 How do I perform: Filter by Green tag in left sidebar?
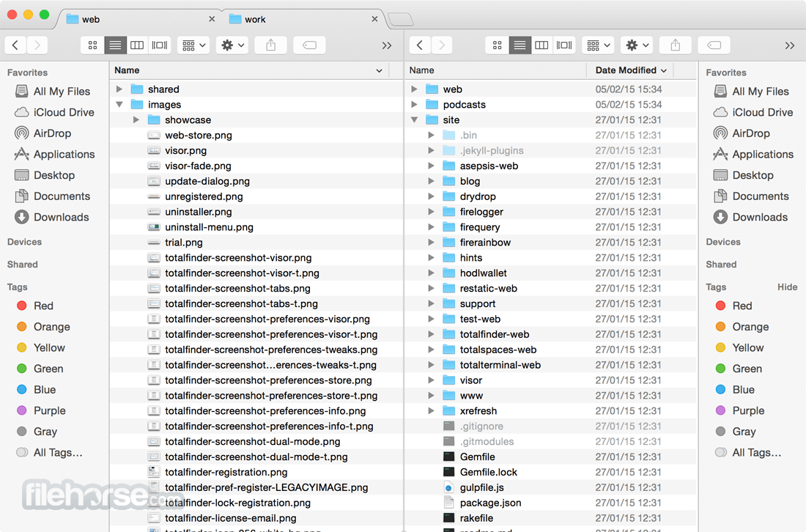coord(40,369)
